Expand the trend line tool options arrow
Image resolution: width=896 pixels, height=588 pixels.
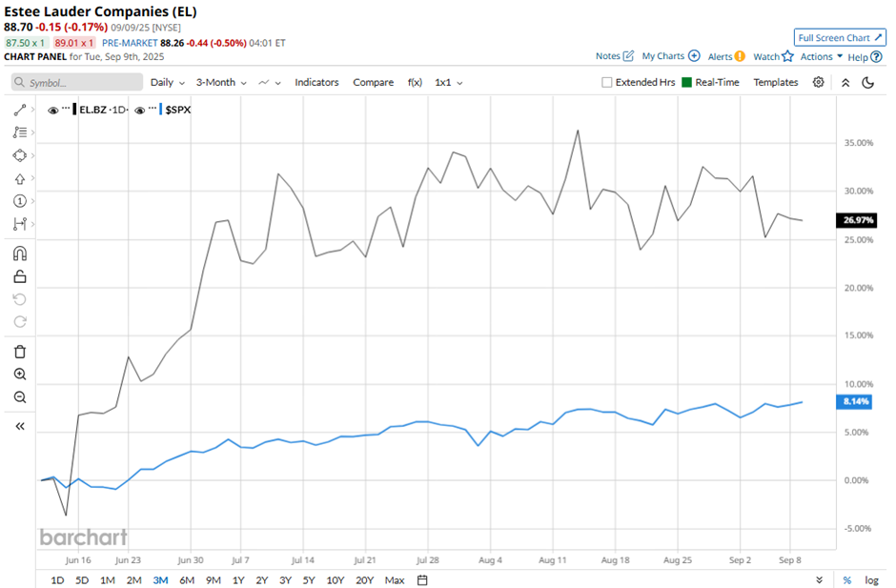click(x=32, y=110)
